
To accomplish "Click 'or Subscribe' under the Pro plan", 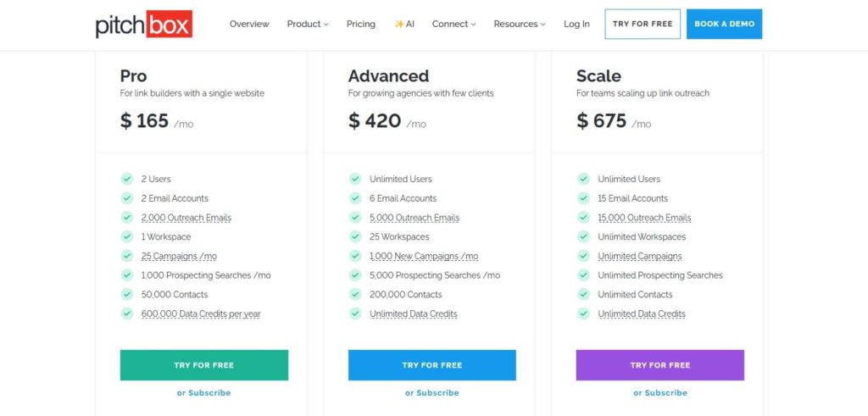I will 203,393.
